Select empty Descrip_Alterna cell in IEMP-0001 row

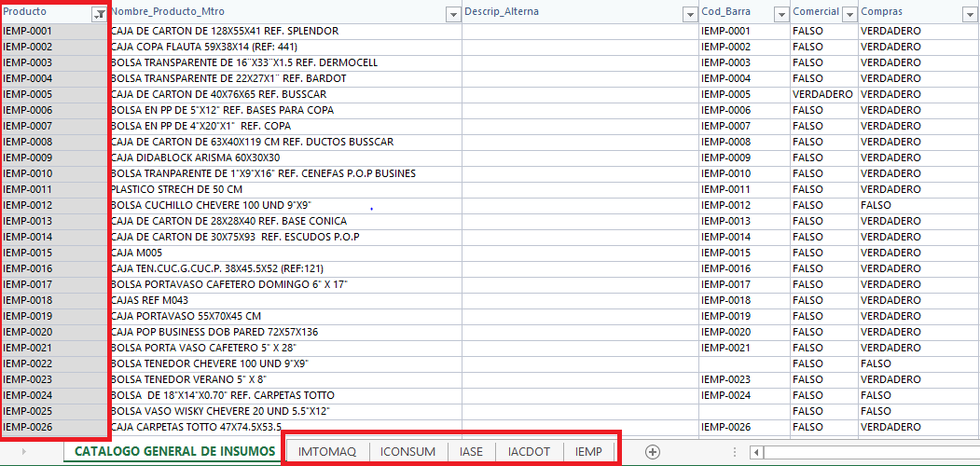coord(580,32)
